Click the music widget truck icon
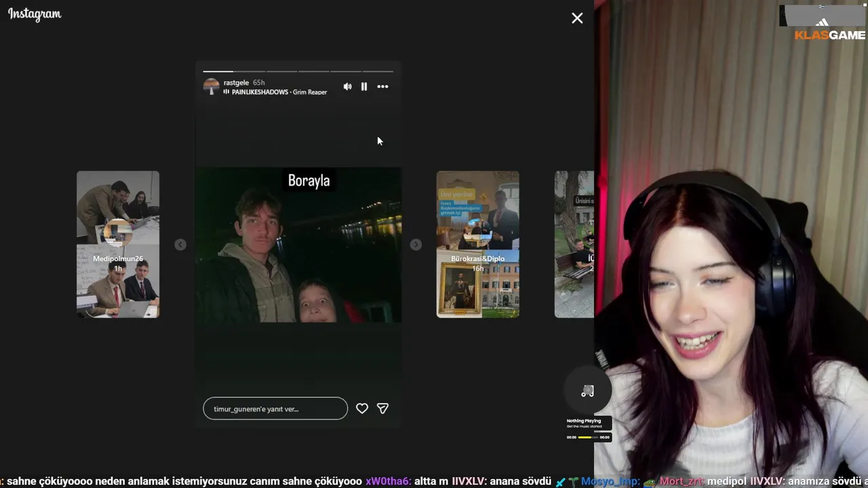Image resolution: width=868 pixels, height=488 pixels. (x=588, y=391)
